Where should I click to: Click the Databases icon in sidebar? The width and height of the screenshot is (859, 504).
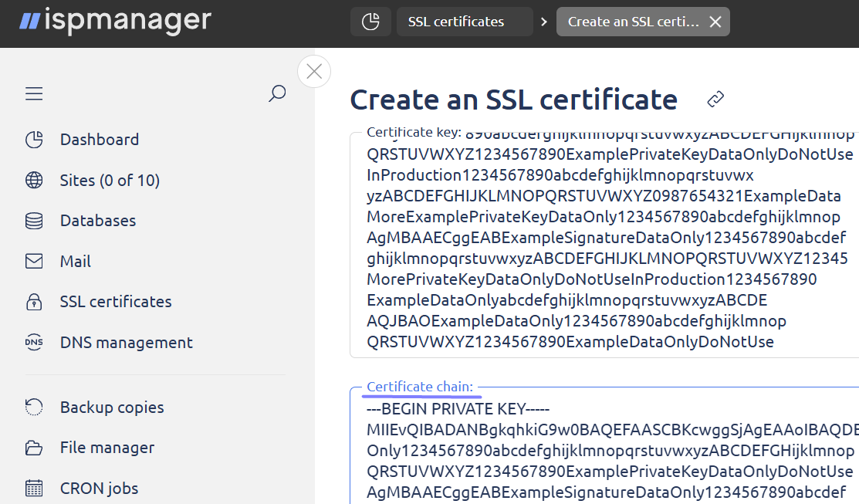[x=34, y=221]
